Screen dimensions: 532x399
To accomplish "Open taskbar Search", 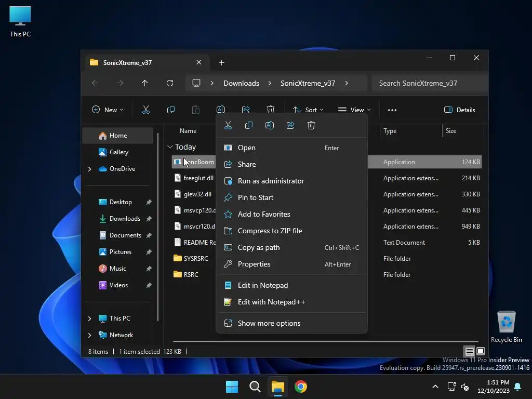I will click(x=255, y=387).
